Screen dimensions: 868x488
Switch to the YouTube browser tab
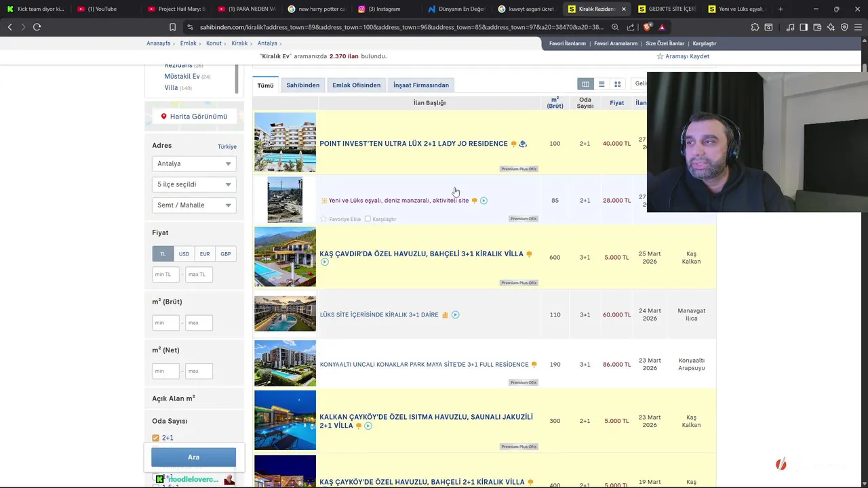pyautogui.click(x=102, y=9)
